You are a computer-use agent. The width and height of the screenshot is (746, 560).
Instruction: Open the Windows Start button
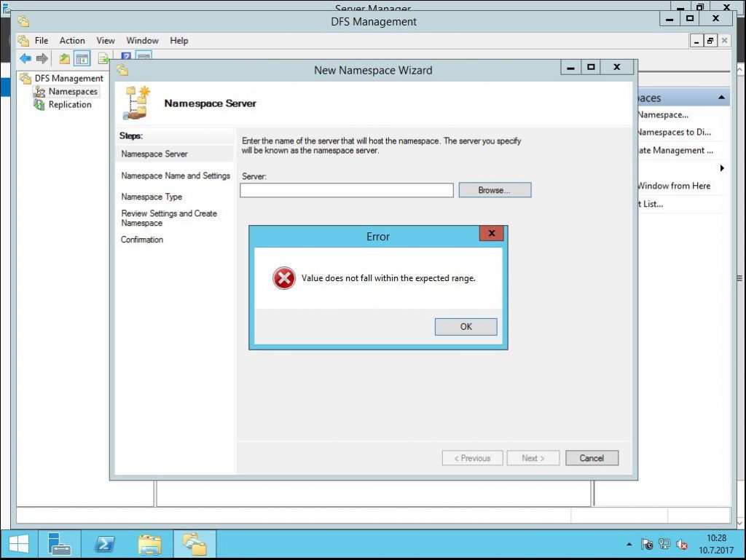coord(18,544)
